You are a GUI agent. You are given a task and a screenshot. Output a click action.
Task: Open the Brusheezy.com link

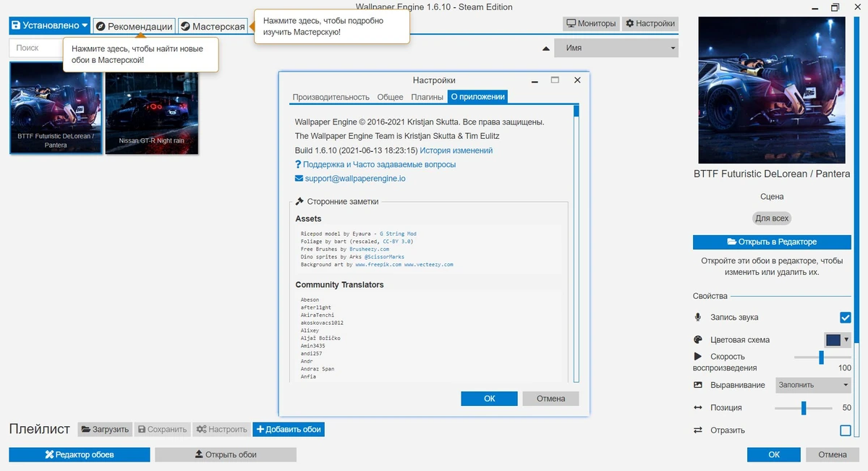pos(369,249)
